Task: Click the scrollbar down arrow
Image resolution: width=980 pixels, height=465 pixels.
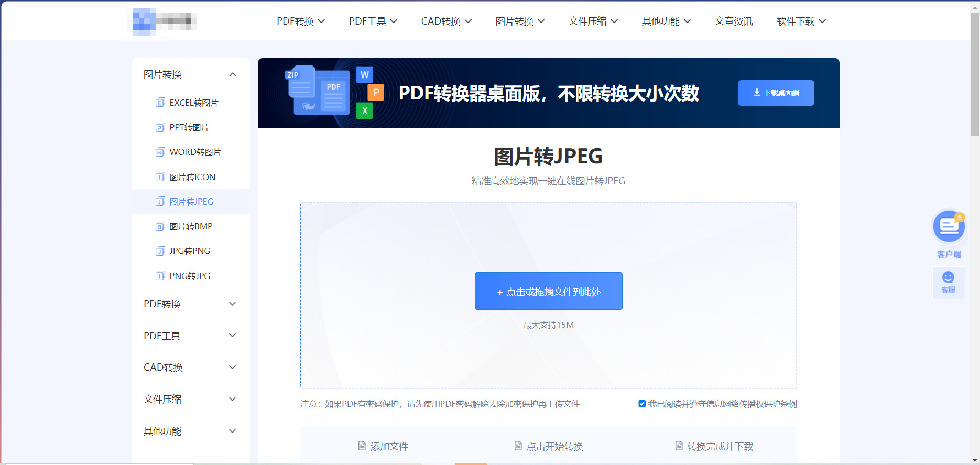Action: [975, 460]
